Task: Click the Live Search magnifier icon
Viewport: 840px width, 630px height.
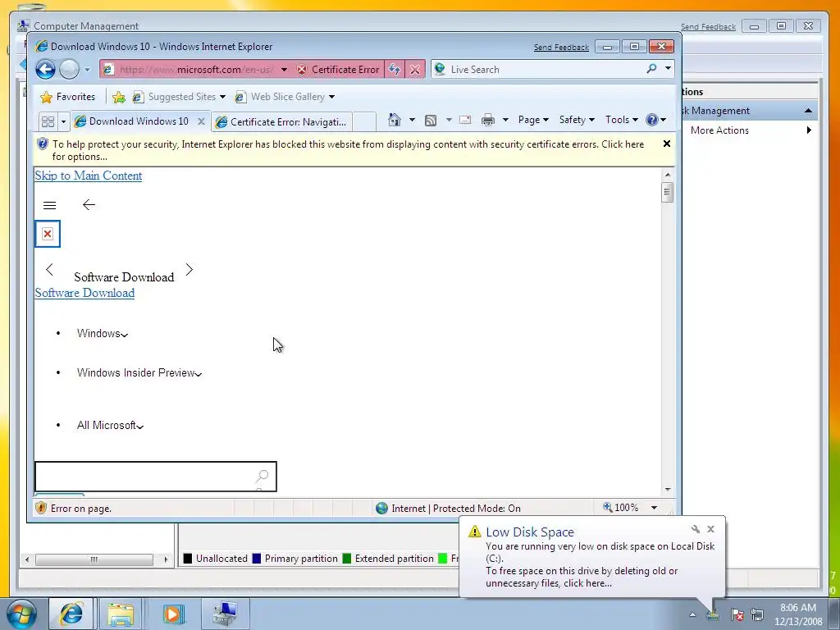Action: (x=651, y=69)
